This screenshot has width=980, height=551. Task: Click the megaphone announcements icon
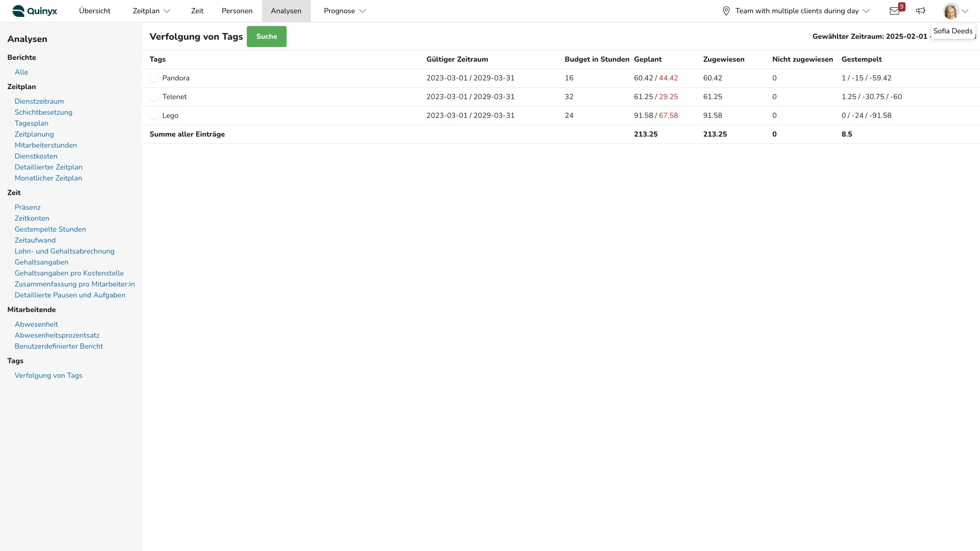921,11
